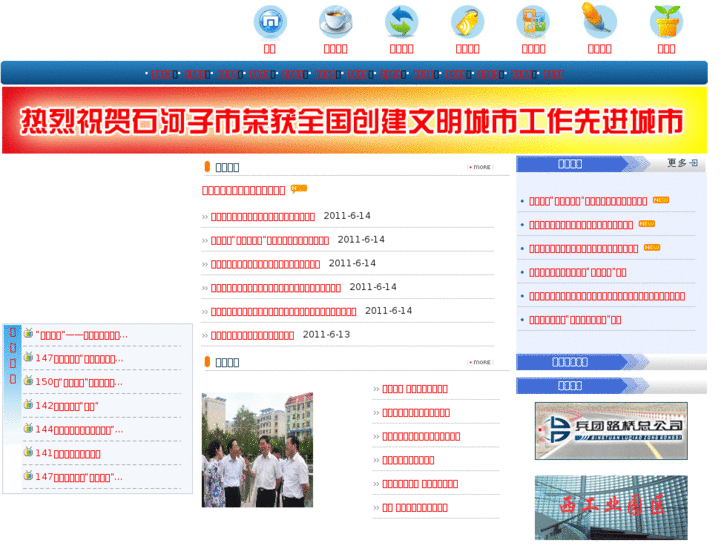Screen dimensions: 727x545
Task: Open the sidebar link starting with 141
Action: (68, 453)
